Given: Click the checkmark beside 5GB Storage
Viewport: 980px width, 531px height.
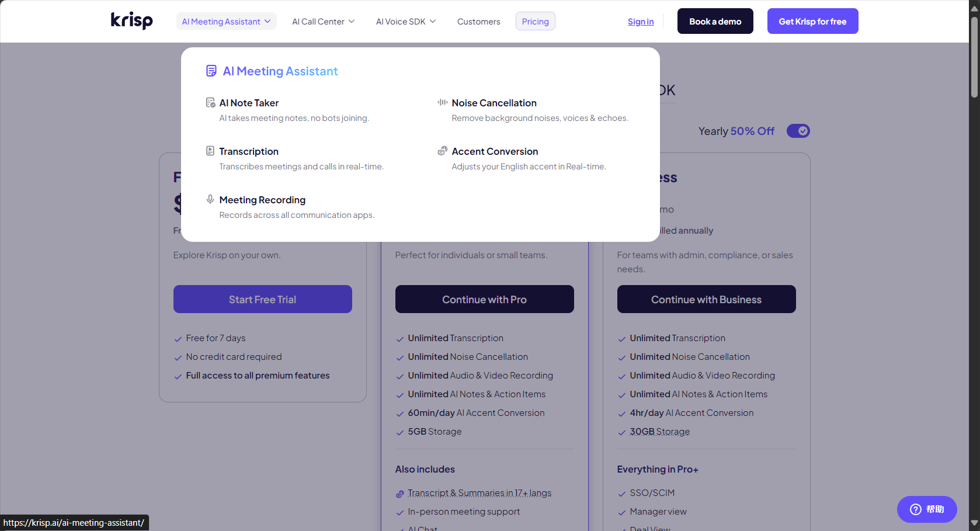Looking at the screenshot, I should 400,433.
